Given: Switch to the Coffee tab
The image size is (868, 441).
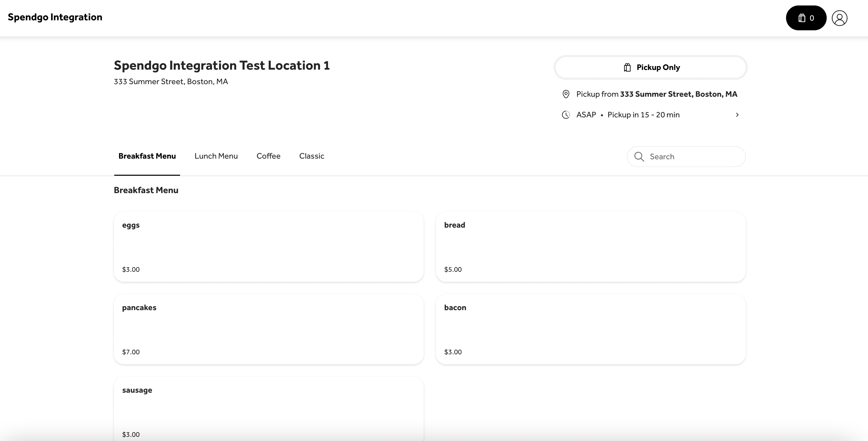Looking at the screenshot, I should 268,156.
